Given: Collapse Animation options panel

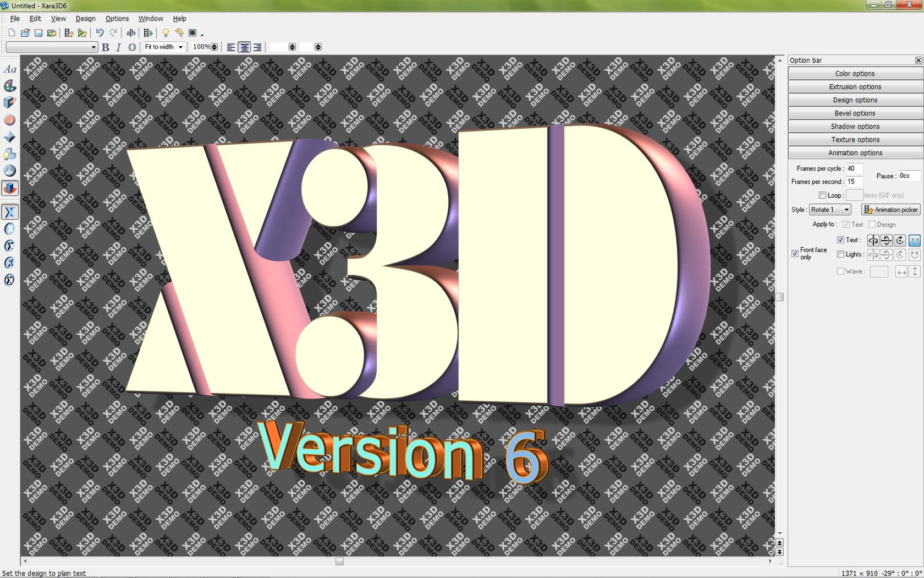Looking at the screenshot, I should click(x=855, y=153).
